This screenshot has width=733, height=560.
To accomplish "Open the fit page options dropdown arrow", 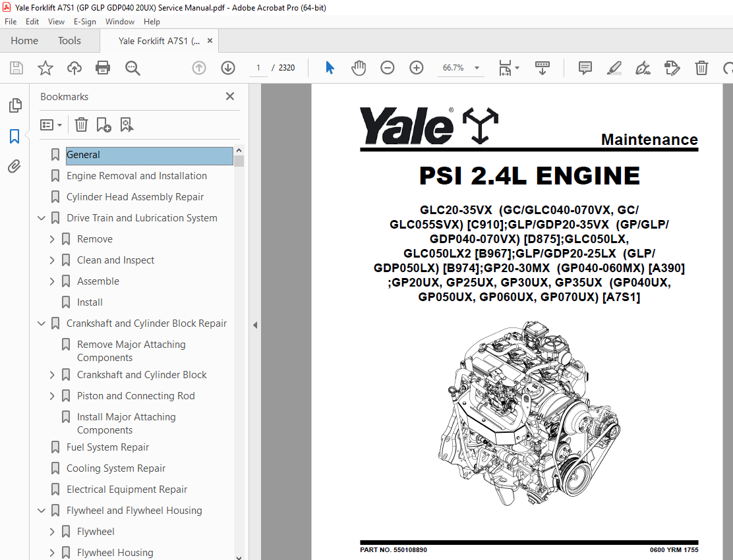I will pyautogui.click(x=517, y=69).
